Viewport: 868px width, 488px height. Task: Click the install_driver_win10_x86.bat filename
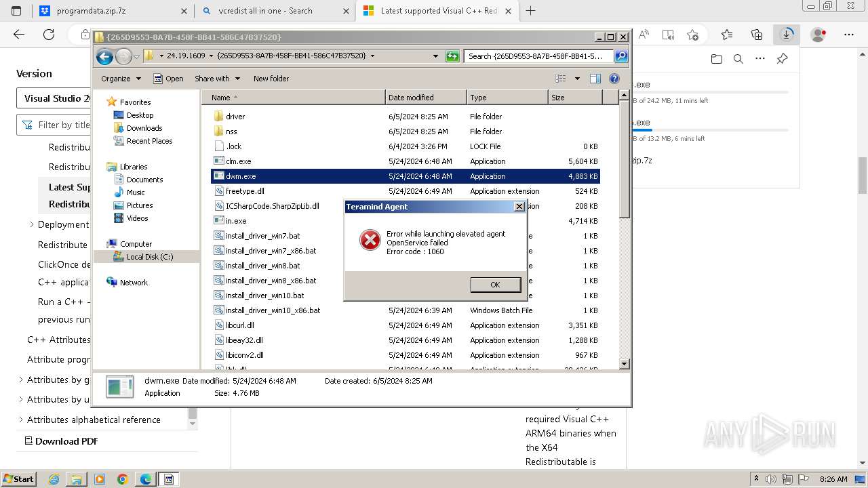pyautogui.click(x=273, y=310)
